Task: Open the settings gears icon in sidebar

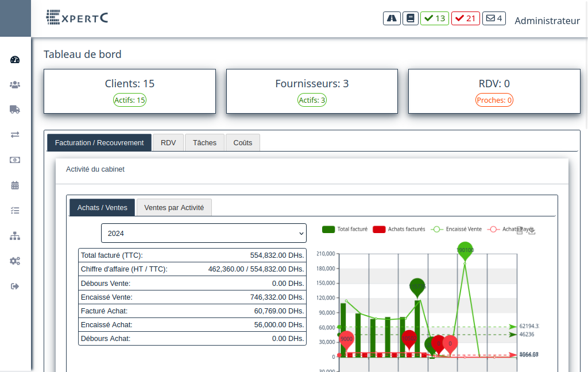Action: pos(15,261)
